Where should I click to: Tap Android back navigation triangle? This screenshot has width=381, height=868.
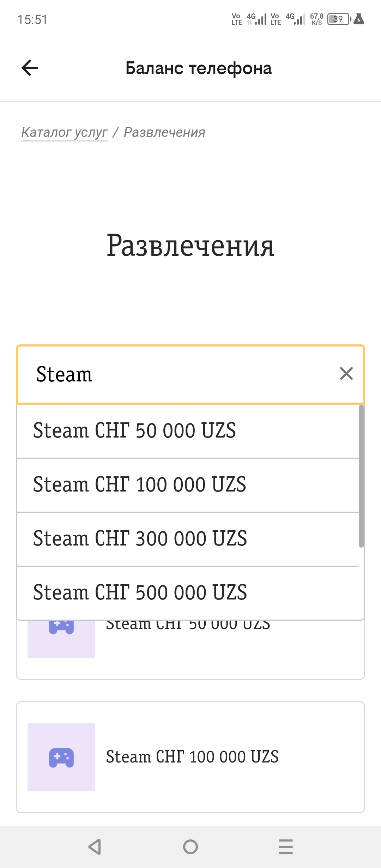[x=95, y=846]
